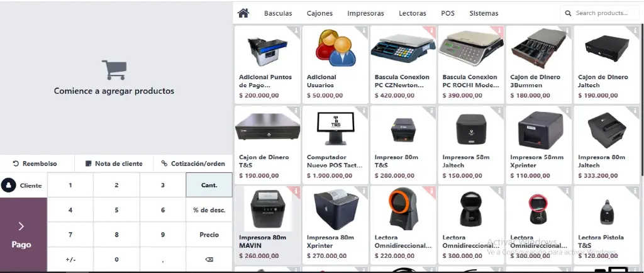The image size is (644, 273).
Task: Switch numpad to % de desc. mode
Action: click(209, 210)
